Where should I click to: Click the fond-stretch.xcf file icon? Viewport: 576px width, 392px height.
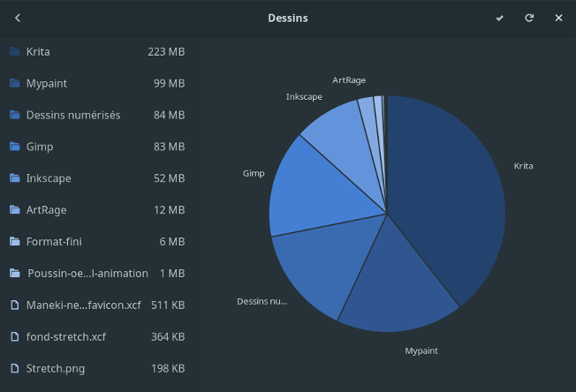coord(15,336)
